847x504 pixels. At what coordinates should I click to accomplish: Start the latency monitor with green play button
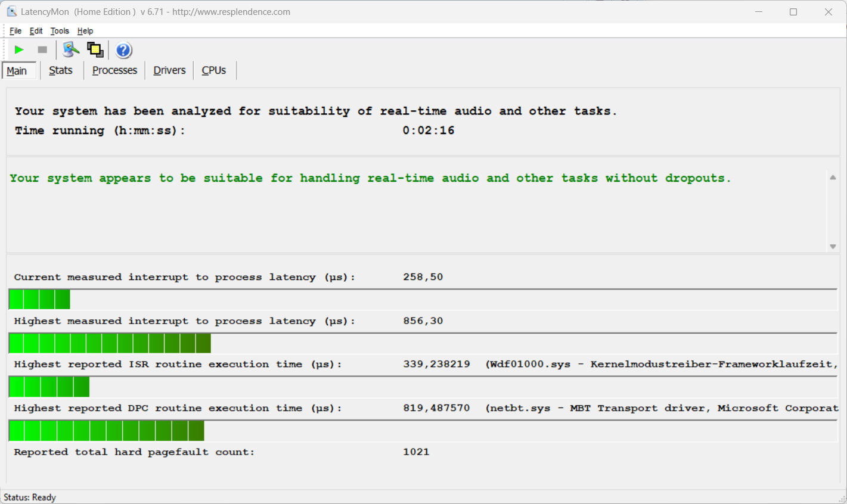pos(19,50)
